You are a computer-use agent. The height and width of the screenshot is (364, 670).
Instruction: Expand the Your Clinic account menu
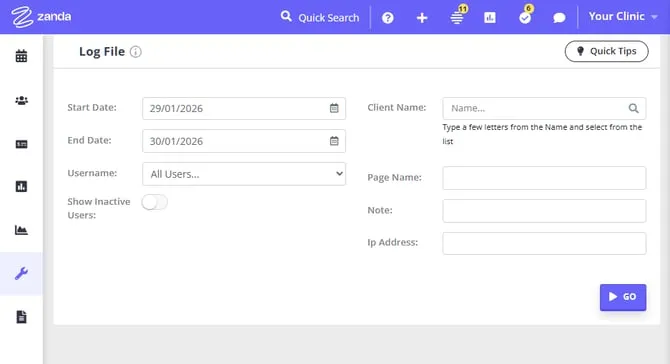(623, 17)
